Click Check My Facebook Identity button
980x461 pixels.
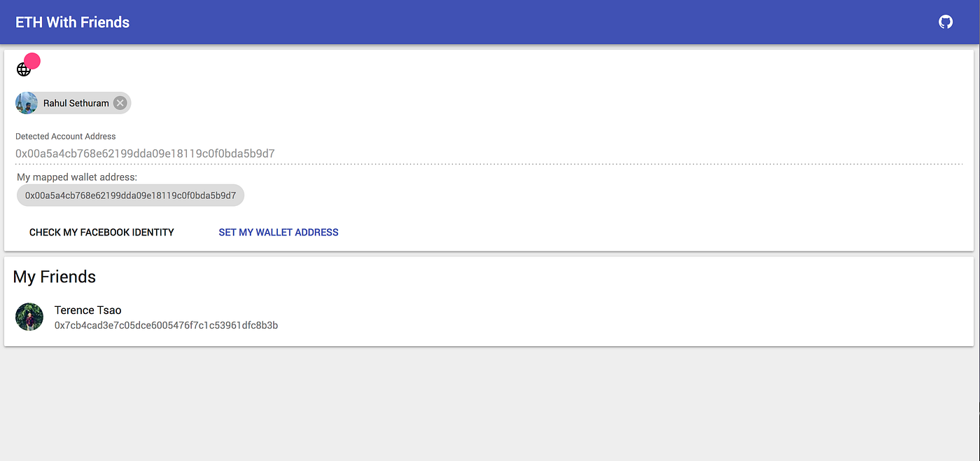click(x=101, y=232)
